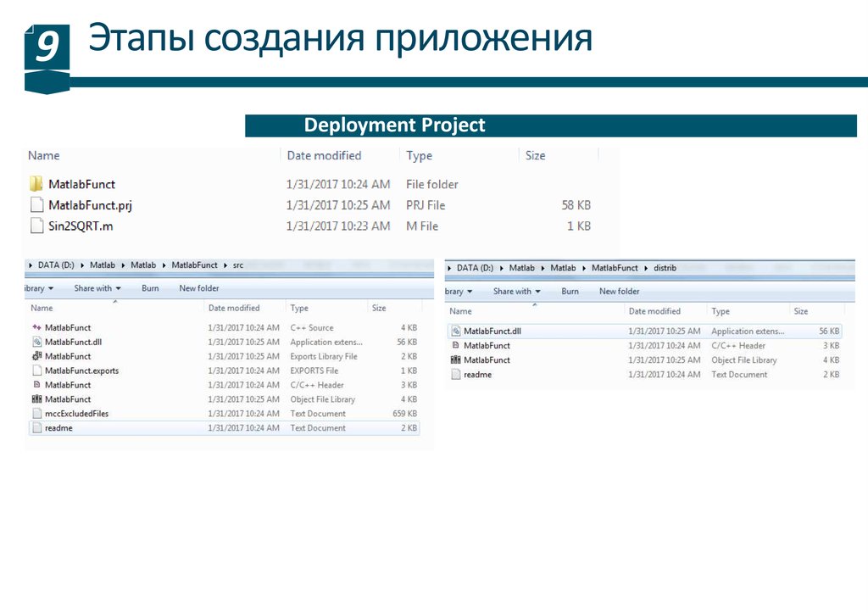
Task: Click New folder in distrib window toolbar
Action: pos(619,292)
